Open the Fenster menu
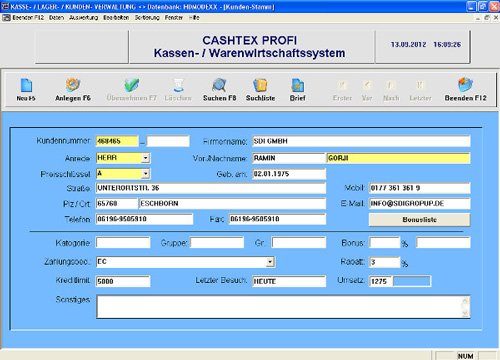 point(174,18)
